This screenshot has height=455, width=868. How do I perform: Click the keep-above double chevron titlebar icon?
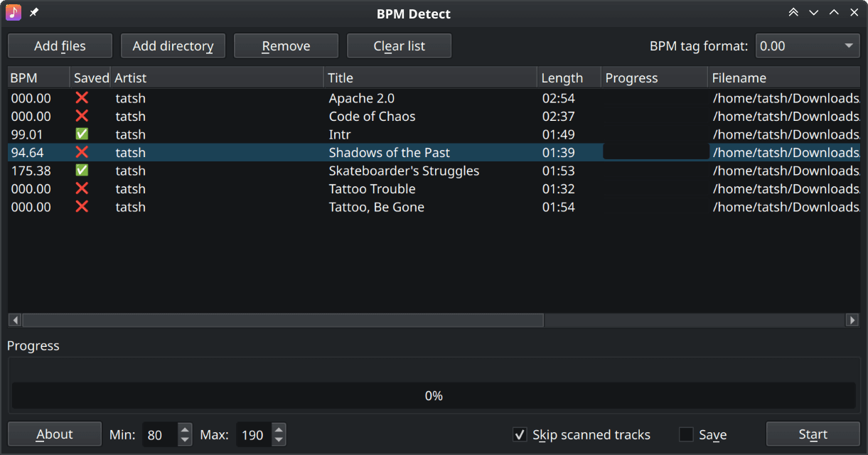tap(793, 13)
